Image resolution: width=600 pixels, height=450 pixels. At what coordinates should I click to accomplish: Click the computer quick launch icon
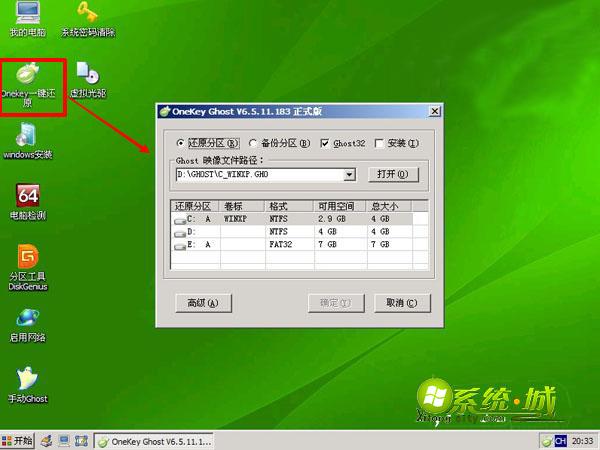coord(64,441)
